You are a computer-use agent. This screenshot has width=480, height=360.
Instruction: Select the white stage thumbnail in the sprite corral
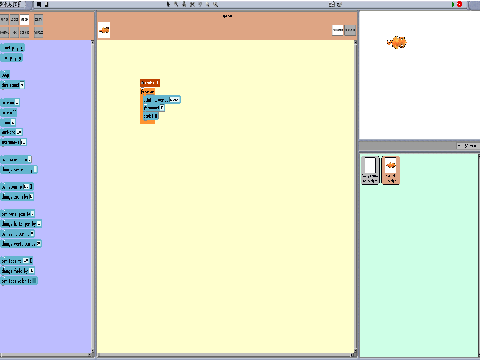[x=370, y=170]
